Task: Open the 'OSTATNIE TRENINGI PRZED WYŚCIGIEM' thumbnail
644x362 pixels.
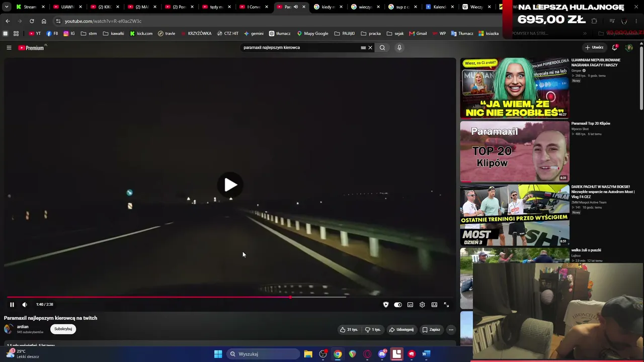Action: tap(515, 215)
